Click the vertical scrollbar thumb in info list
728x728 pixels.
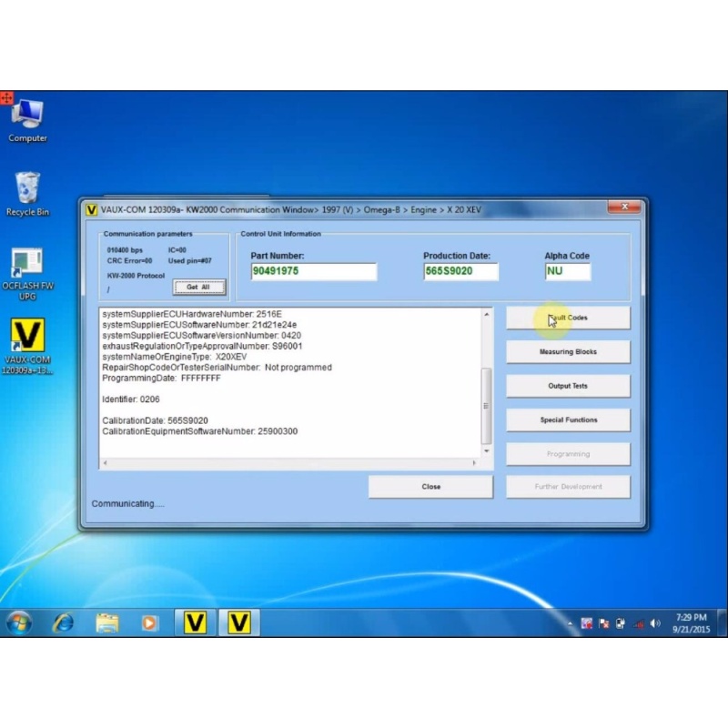tap(487, 406)
